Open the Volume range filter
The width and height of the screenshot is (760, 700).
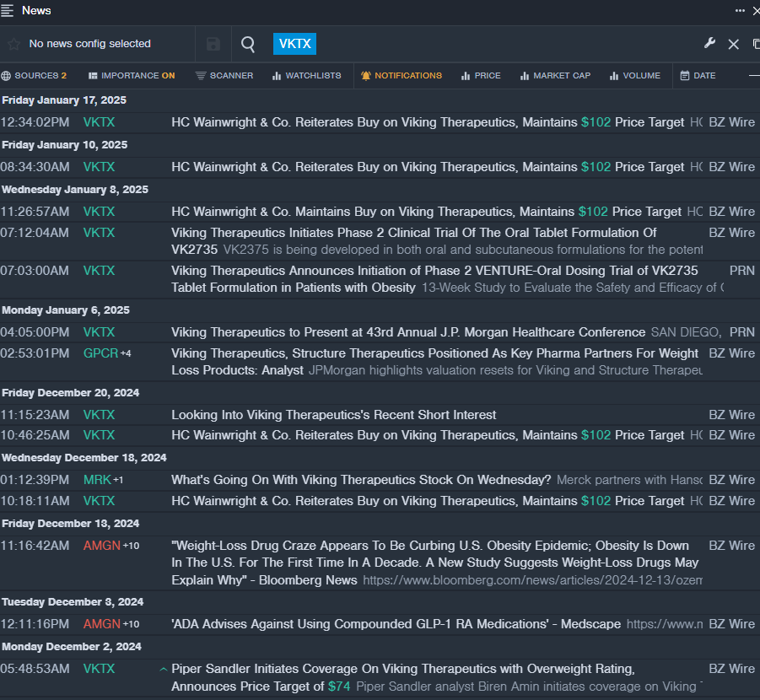tap(635, 76)
